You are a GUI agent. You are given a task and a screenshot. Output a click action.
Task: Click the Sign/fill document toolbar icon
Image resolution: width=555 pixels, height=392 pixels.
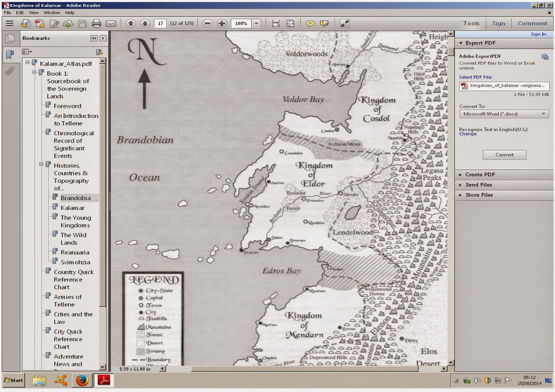54,24
